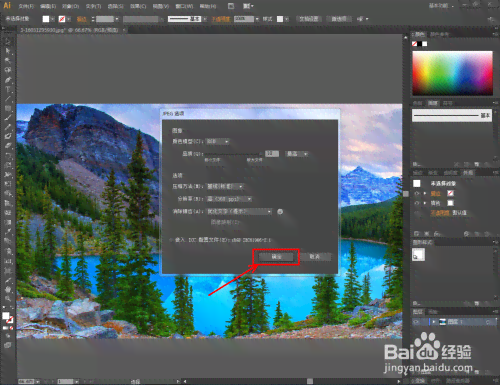
Task: Open the compression method dropdown
Action: 225,186
